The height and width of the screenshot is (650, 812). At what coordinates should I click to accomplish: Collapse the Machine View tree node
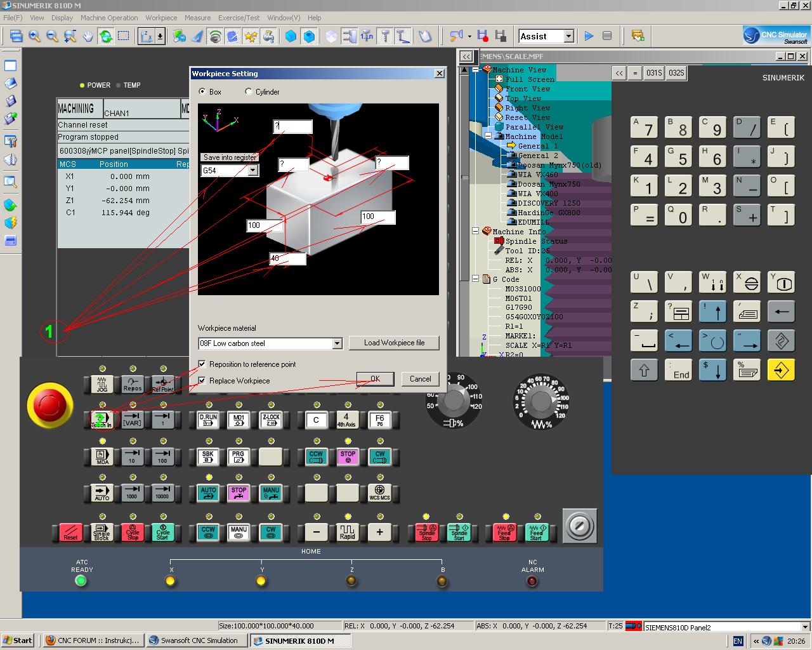tap(476, 70)
